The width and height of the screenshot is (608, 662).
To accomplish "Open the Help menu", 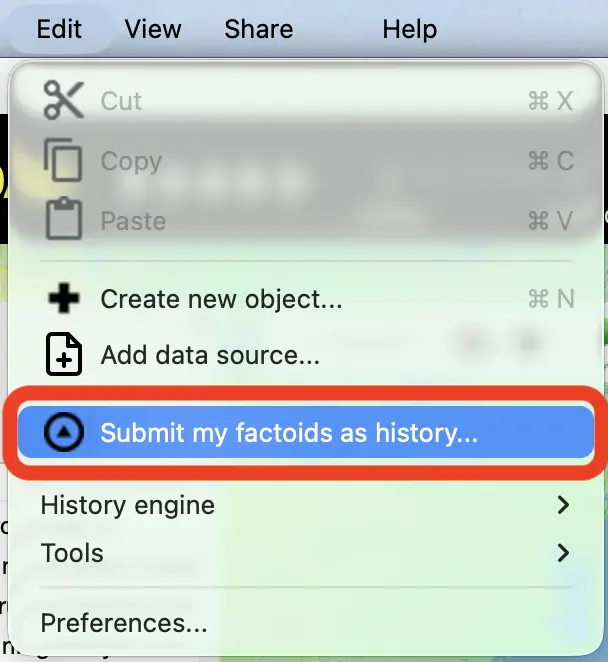I will (409, 29).
